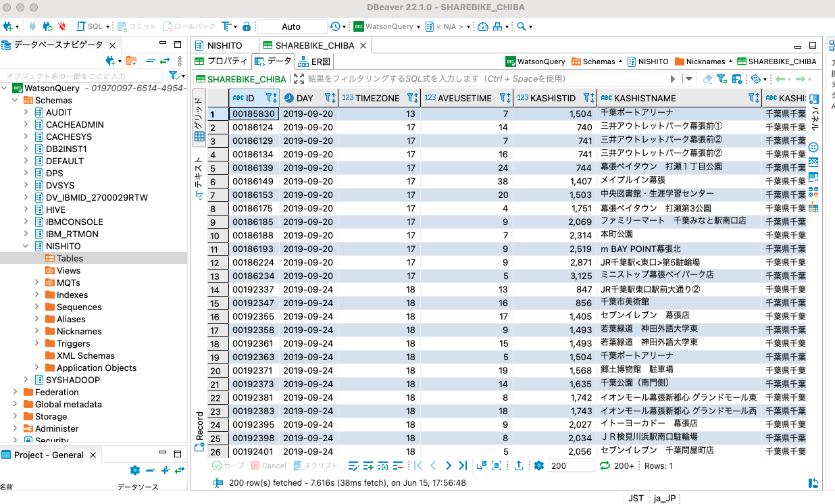Sort by the ID column filter icon
The width and height of the screenshot is (835, 504).
click(x=272, y=98)
